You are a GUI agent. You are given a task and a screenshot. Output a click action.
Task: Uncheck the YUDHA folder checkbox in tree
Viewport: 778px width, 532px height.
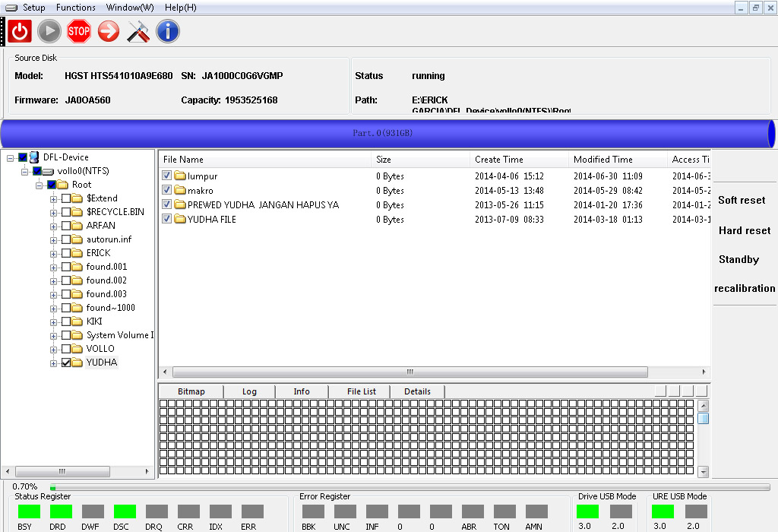coord(66,363)
